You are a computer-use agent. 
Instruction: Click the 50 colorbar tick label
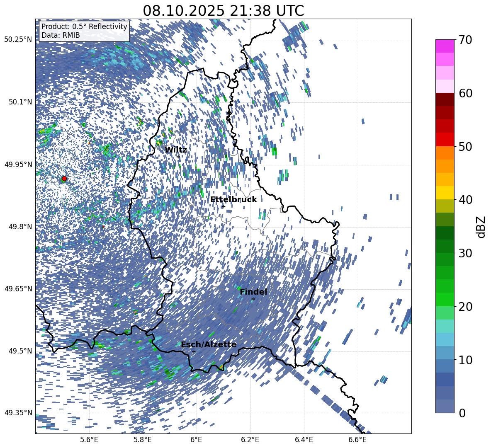465,147
